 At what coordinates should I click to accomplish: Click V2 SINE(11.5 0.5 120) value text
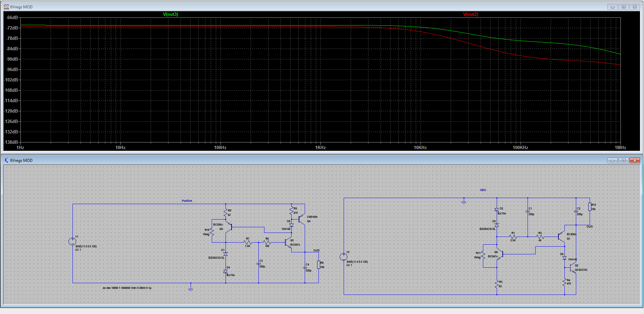click(x=357, y=262)
